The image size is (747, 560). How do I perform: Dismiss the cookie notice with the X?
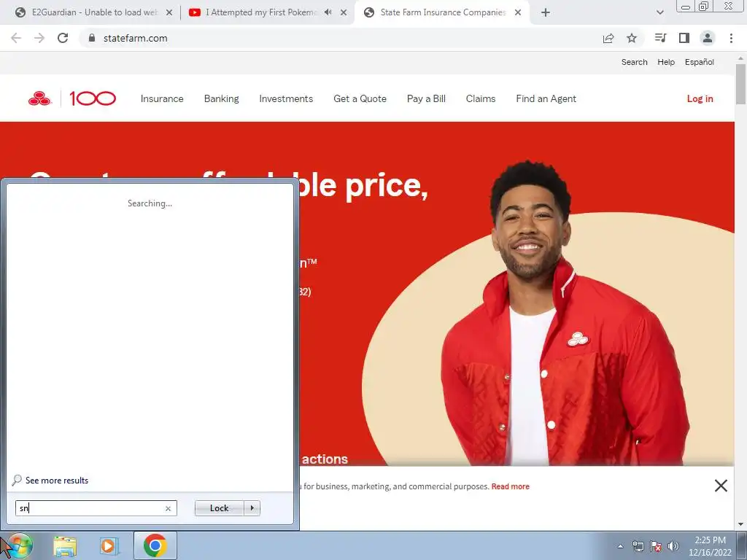721,486
